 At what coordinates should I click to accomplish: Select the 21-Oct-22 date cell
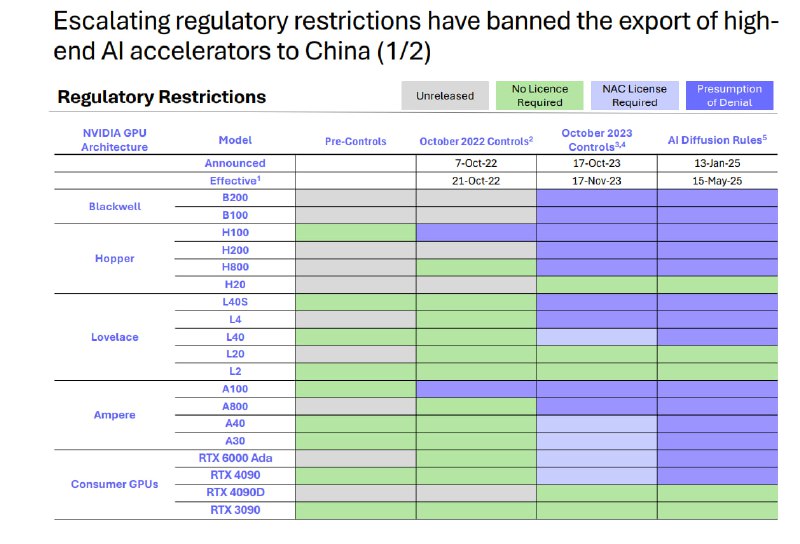(x=476, y=181)
